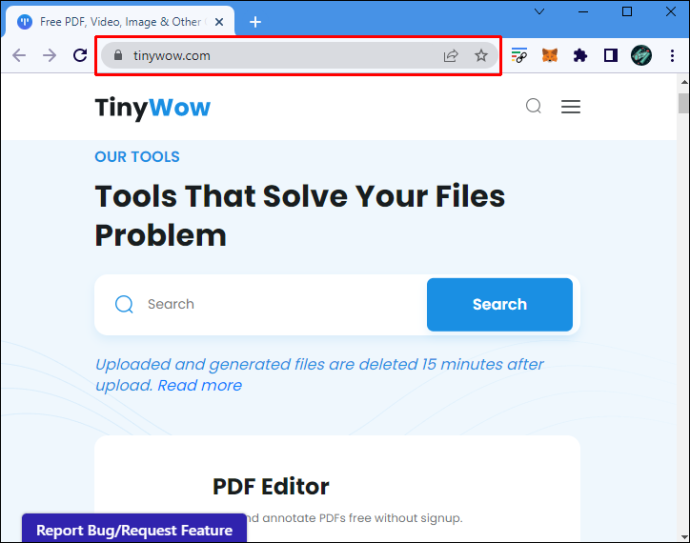Maximize the Chrome window
Viewport: 690px width, 543px height.
coord(627,12)
